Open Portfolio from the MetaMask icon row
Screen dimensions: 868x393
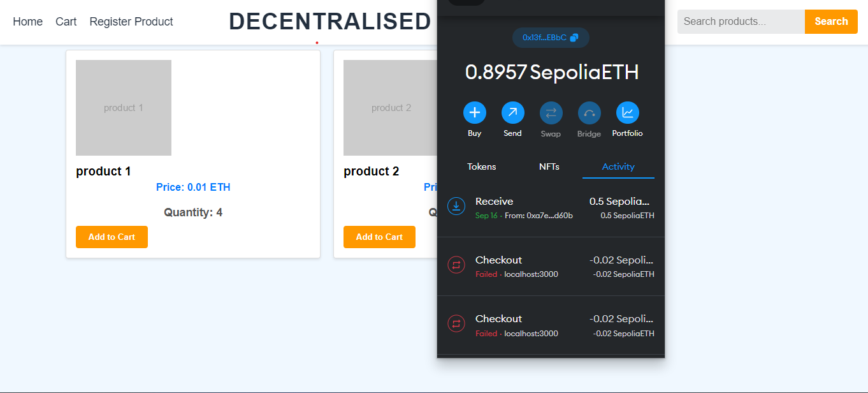coord(627,112)
